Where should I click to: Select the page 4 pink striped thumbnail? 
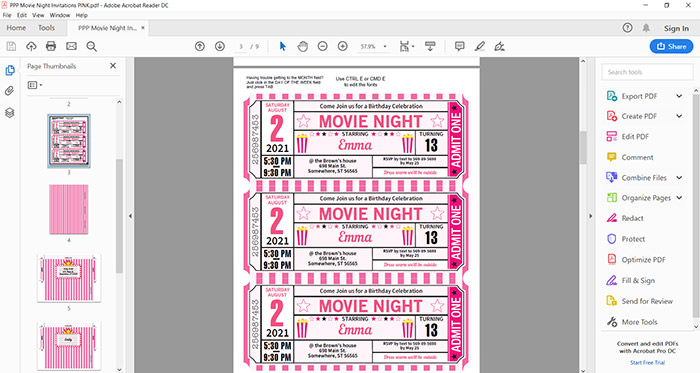click(x=69, y=209)
